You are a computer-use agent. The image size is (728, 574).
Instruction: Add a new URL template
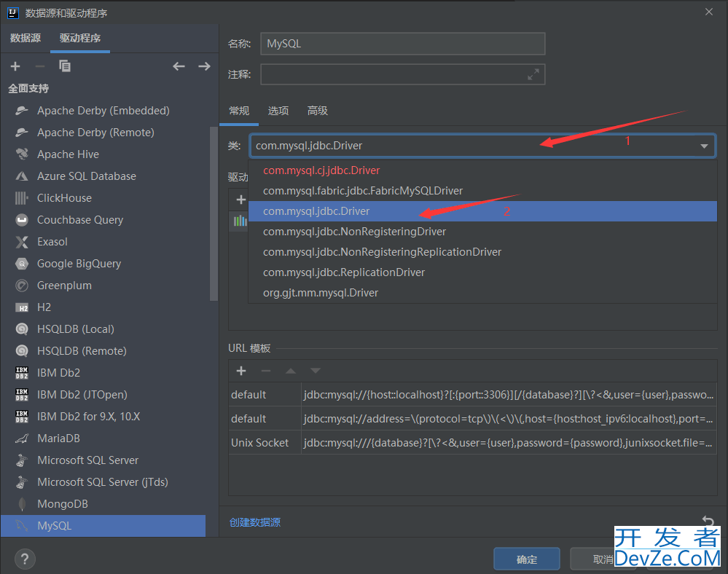pos(241,371)
